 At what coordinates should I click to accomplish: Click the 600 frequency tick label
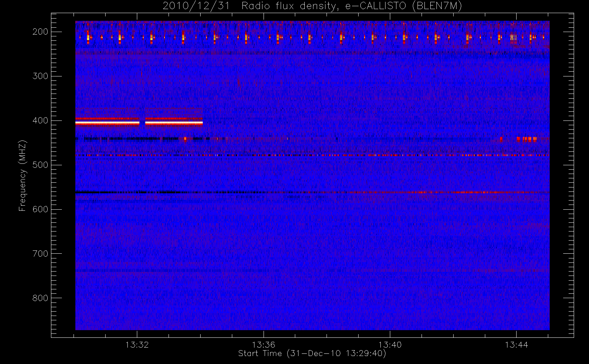coord(40,209)
